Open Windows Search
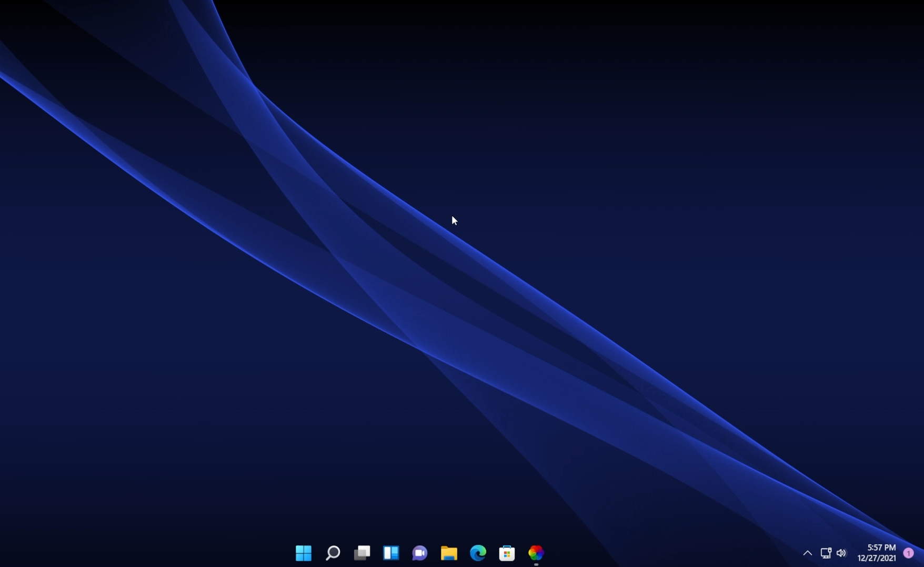This screenshot has height=567, width=924. 333,553
